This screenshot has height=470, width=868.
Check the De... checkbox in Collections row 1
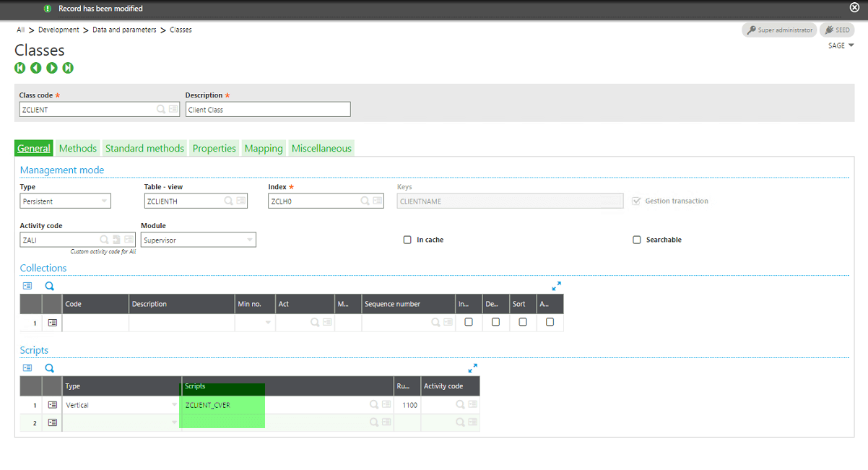click(x=495, y=322)
